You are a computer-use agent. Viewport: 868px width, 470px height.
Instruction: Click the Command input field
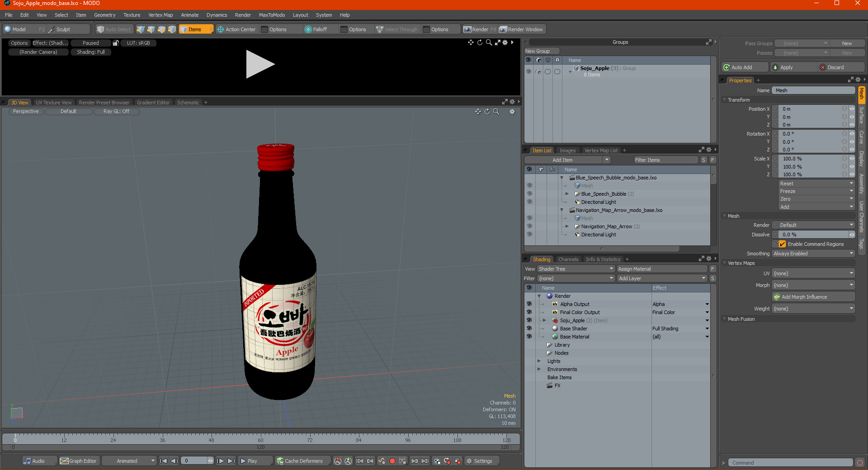coord(790,463)
